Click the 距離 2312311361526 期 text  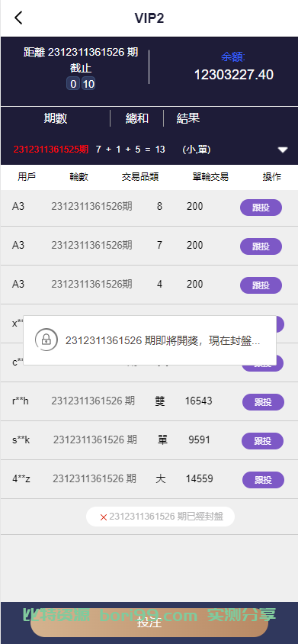(81, 53)
